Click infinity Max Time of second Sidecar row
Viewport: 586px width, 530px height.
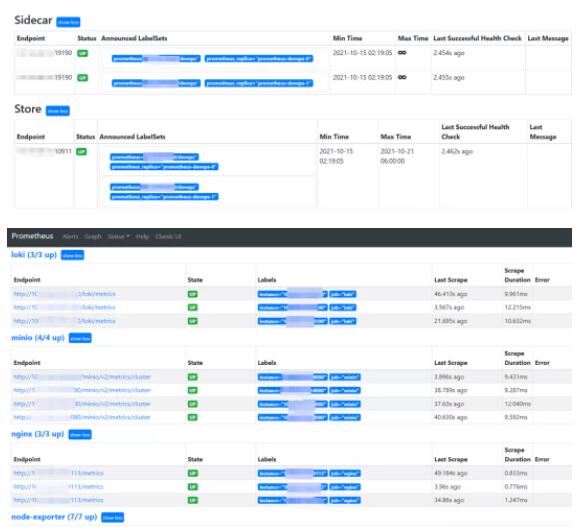point(402,77)
